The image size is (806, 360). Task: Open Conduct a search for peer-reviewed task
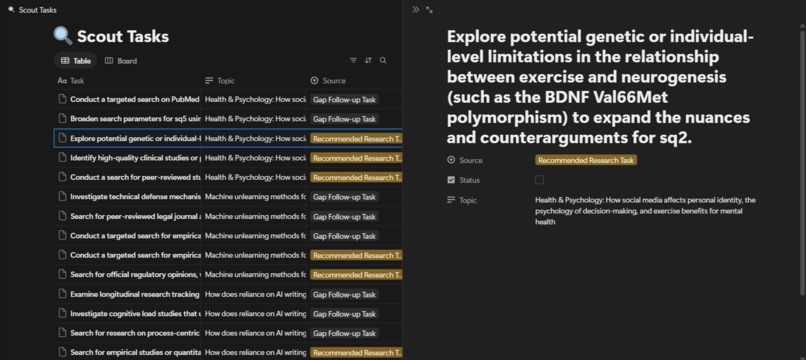click(x=135, y=177)
